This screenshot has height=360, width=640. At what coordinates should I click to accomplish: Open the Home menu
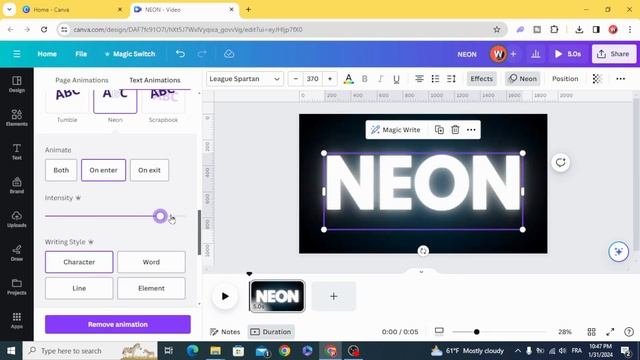pyautogui.click(x=47, y=54)
